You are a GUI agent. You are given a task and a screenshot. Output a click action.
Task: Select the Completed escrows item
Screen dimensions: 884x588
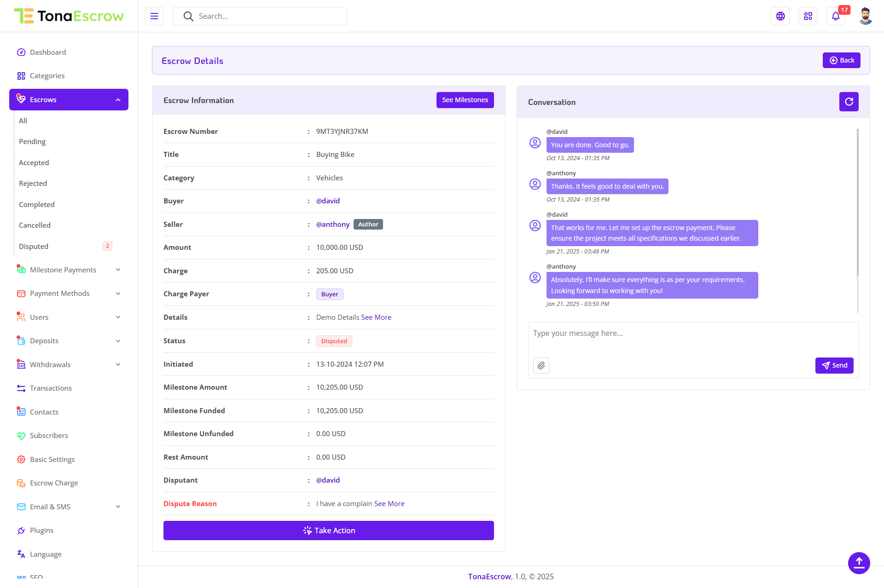click(36, 204)
